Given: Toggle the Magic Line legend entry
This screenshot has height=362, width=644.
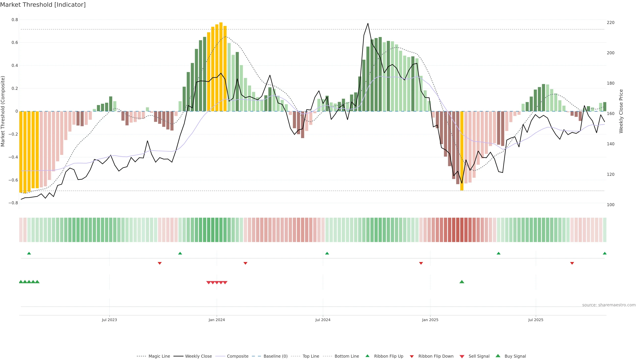Looking at the screenshot, I should point(159,356).
